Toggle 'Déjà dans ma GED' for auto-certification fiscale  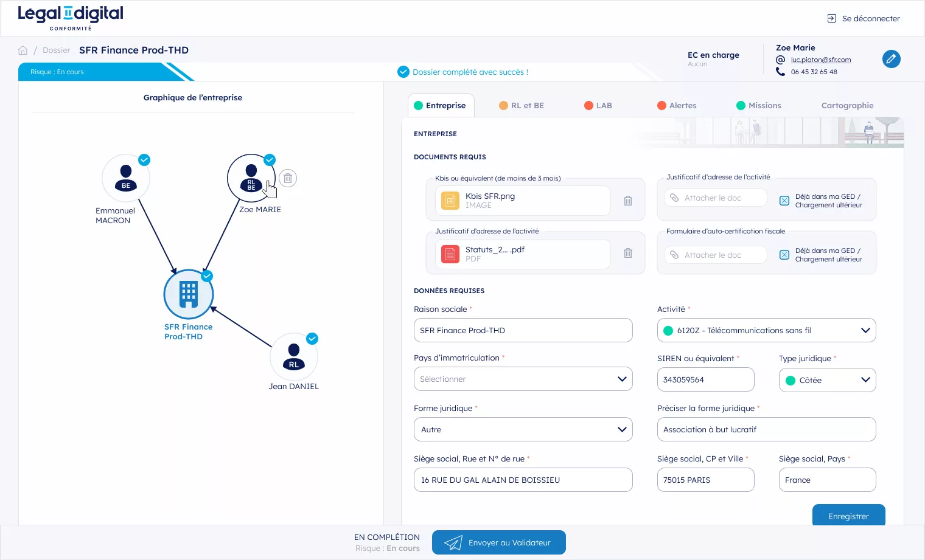pos(784,255)
